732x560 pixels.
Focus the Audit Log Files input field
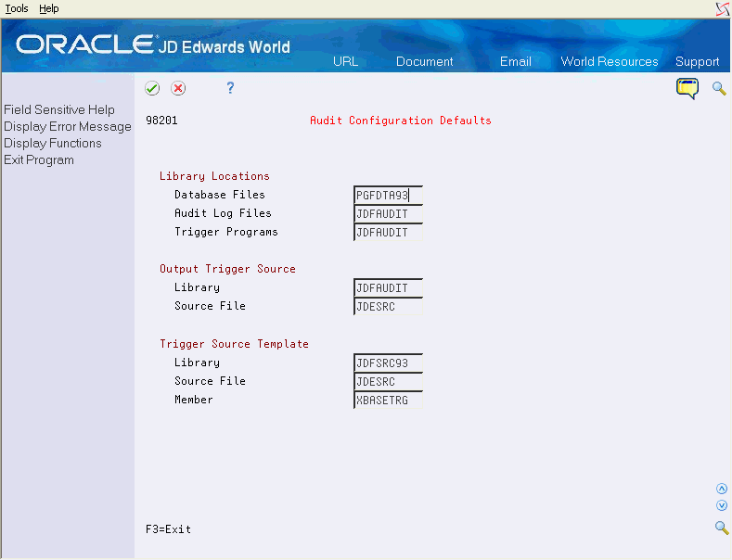[389, 214]
